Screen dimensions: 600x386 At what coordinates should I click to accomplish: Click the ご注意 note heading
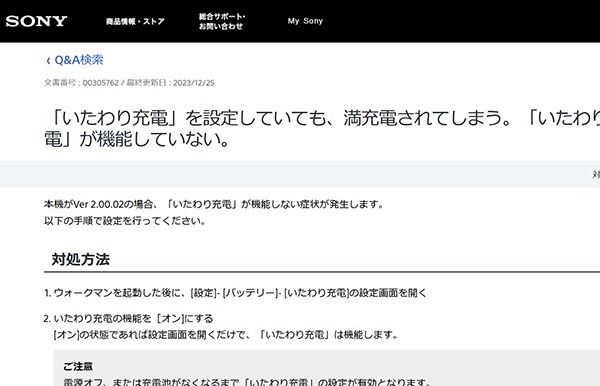click(x=78, y=366)
